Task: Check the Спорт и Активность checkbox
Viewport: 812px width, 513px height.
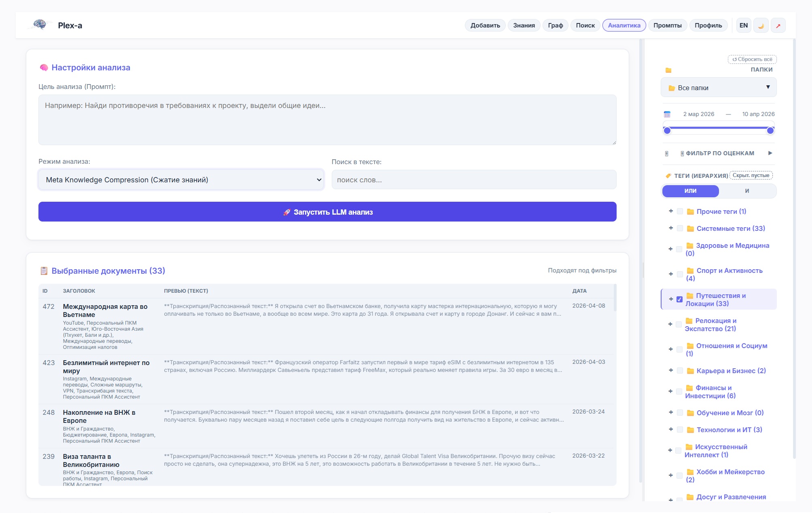Action: [680, 274]
